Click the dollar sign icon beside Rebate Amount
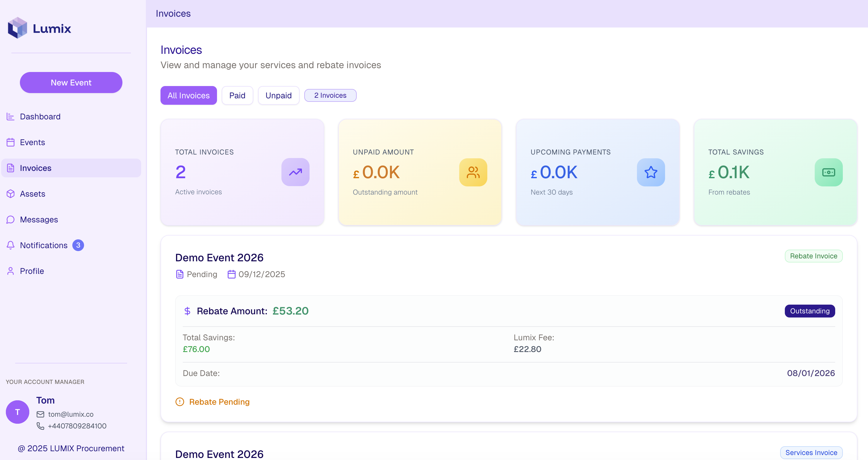The height and width of the screenshot is (460, 868). [187, 311]
